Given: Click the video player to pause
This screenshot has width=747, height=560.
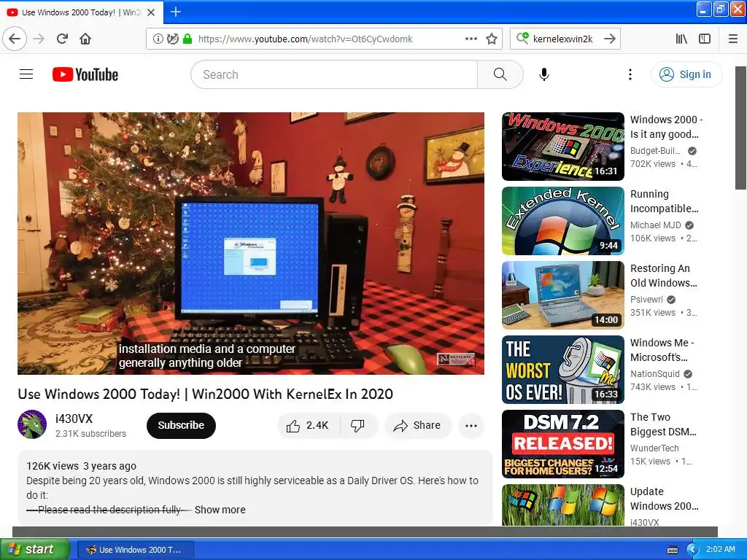Looking at the screenshot, I should pyautogui.click(x=251, y=244).
